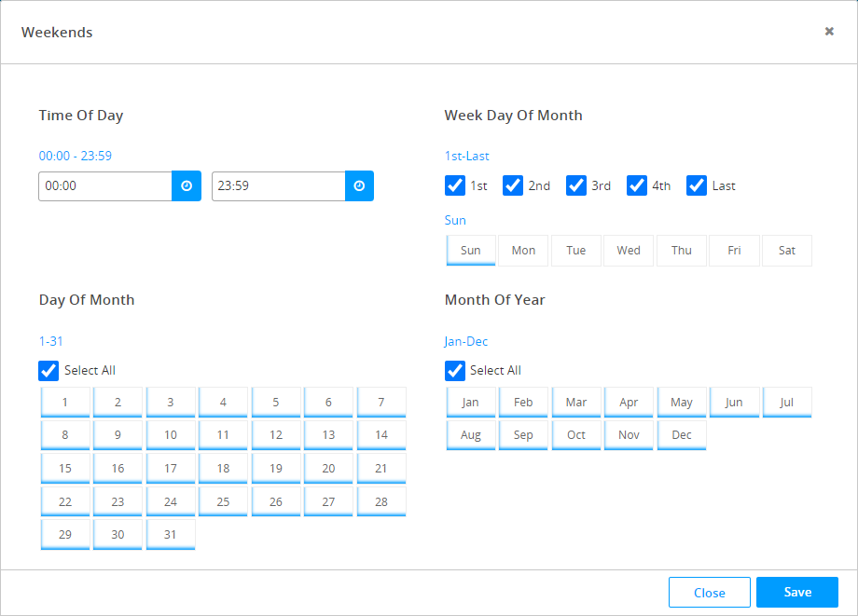Image resolution: width=858 pixels, height=616 pixels.
Task: Click the end time 23:59 field
Action: point(278,186)
